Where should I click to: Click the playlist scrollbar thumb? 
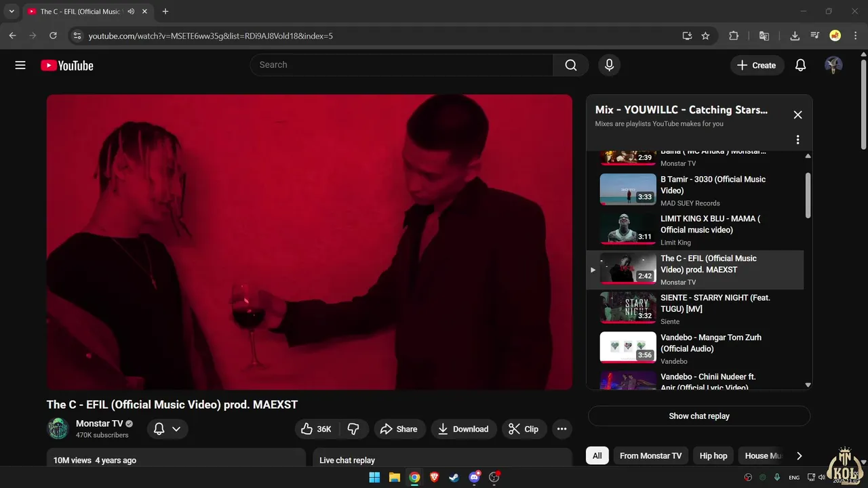point(808,195)
